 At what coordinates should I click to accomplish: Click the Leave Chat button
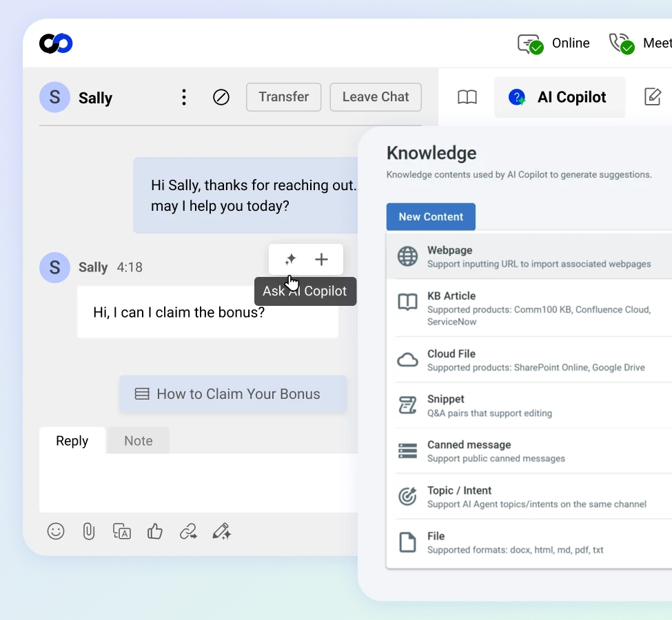pyautogui.click(x=376, y=97)
